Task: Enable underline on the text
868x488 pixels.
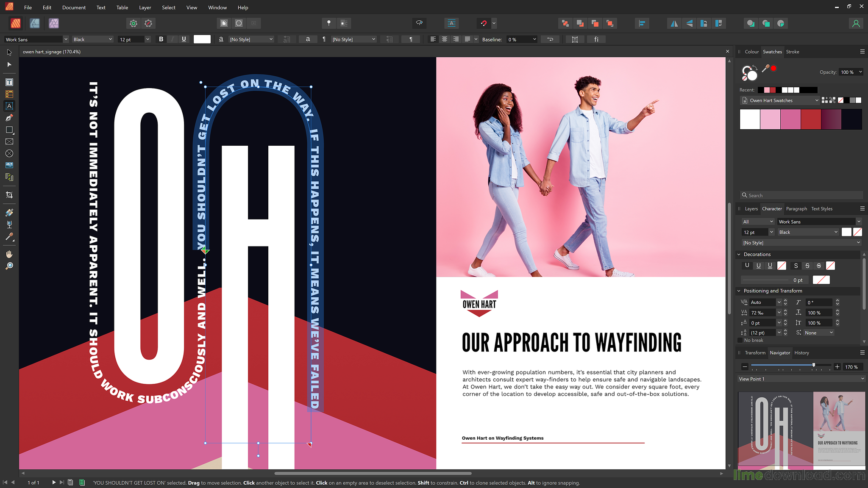Action: point(184,39)
